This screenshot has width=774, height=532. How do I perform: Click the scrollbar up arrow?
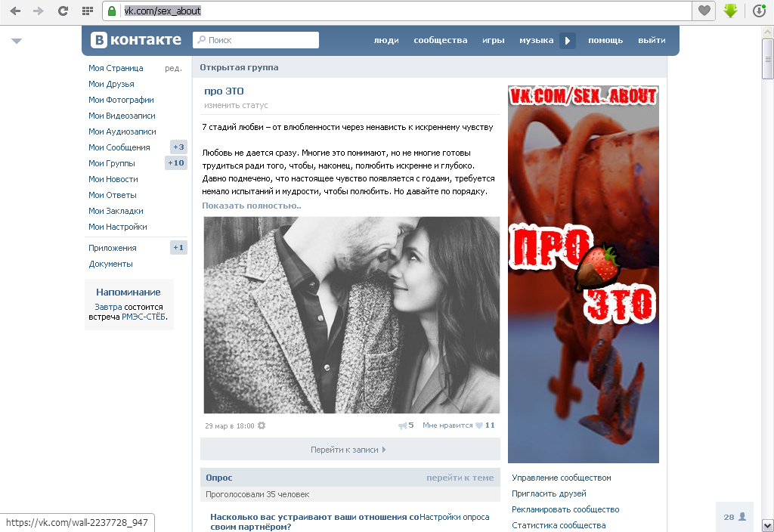coord(768,32)
